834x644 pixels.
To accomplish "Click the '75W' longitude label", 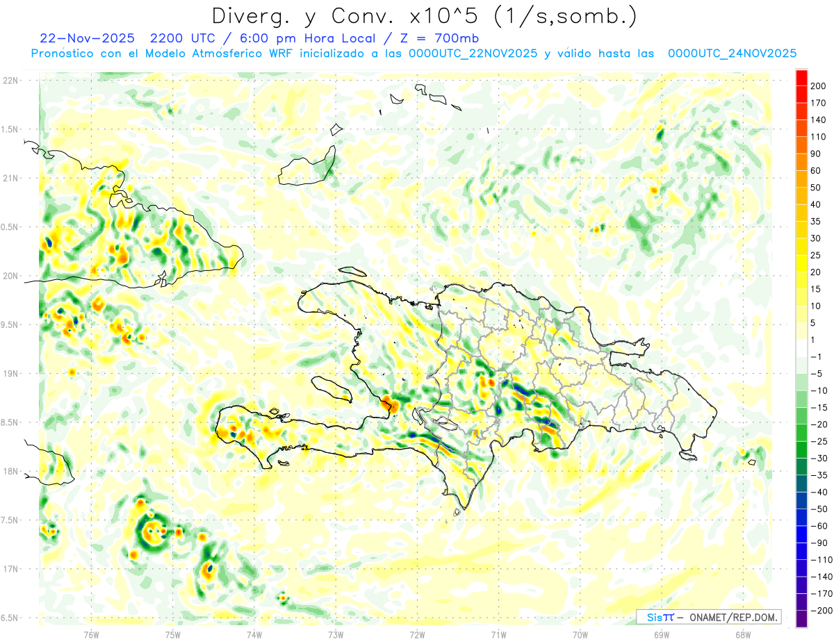I will coord(173,634).
